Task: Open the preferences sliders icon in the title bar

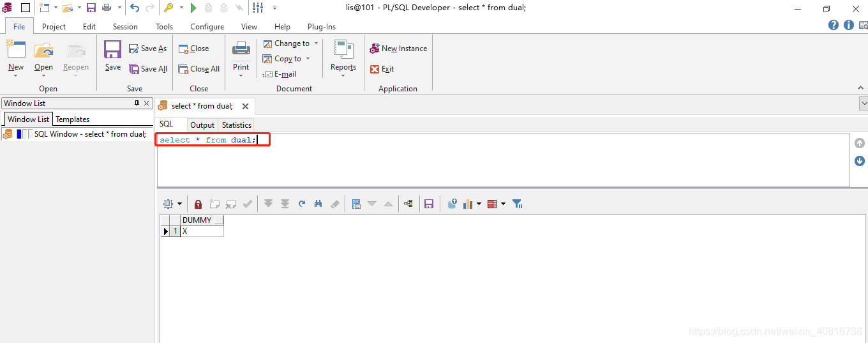Action: point(258,8)
